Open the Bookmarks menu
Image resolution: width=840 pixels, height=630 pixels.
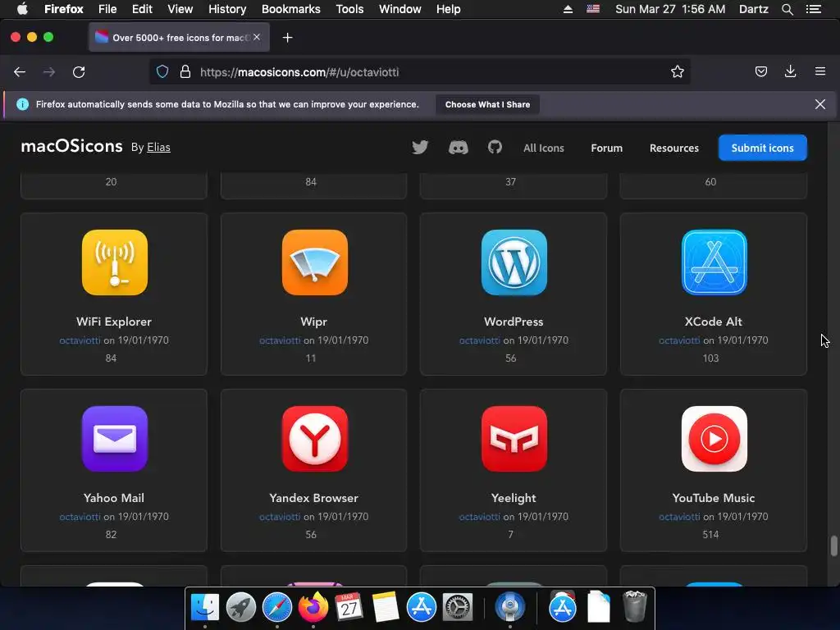291,9
